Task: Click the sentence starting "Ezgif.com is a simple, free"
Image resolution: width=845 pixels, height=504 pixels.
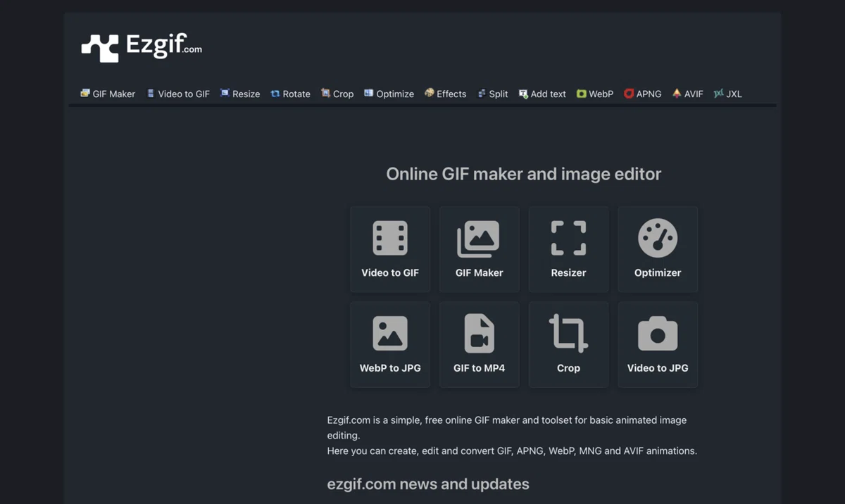Action: click(x=507, y=428)
